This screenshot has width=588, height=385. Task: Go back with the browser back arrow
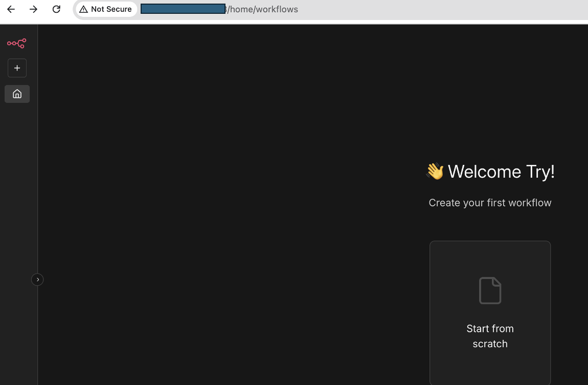(x=11, y=9)
